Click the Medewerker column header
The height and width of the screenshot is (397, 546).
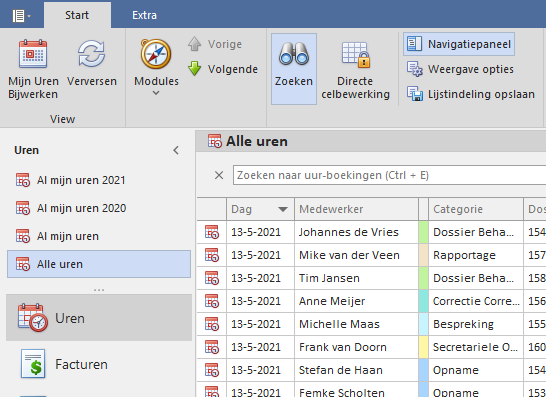coord(357,209)
